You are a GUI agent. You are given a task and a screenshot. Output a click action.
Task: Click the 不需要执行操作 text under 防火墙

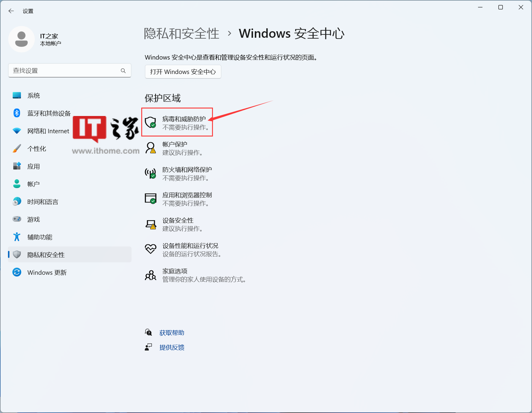pos(187,178)
